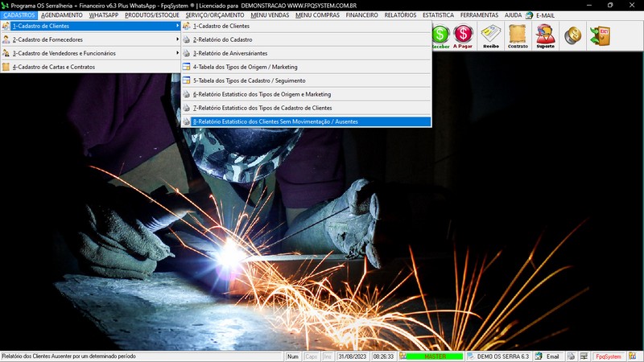Click the A Pagar toolbar icon
The image size is (644, 362).
tap(463, 35)
